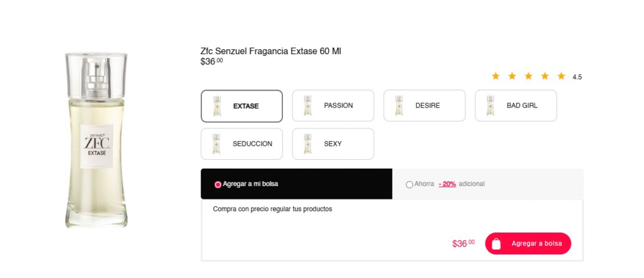
Task: Click the Sexy bottle thumbnail icon
Action: [x=307, y=144]
